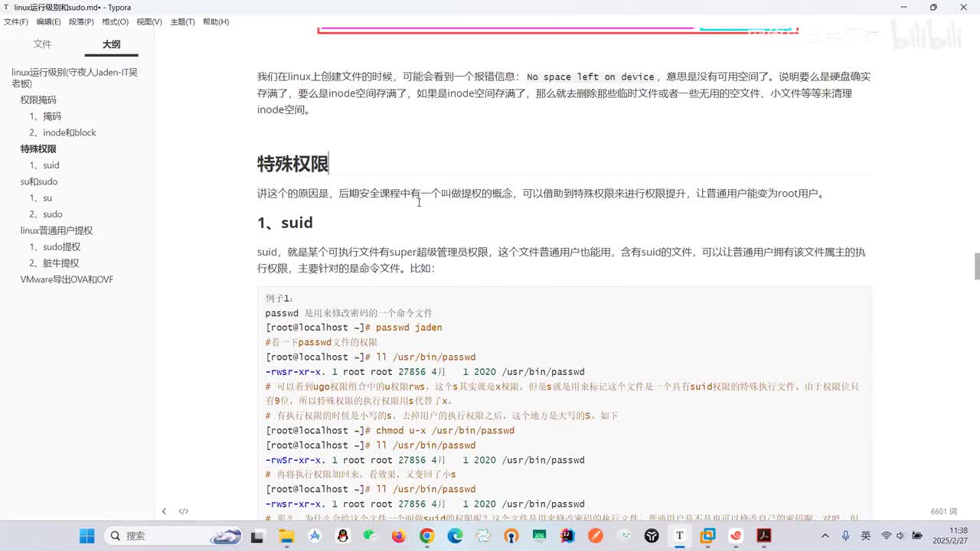The image size is (980, 551).
Task: Jump to outline item 权限掩码
Action: click(x=38, y=99)
